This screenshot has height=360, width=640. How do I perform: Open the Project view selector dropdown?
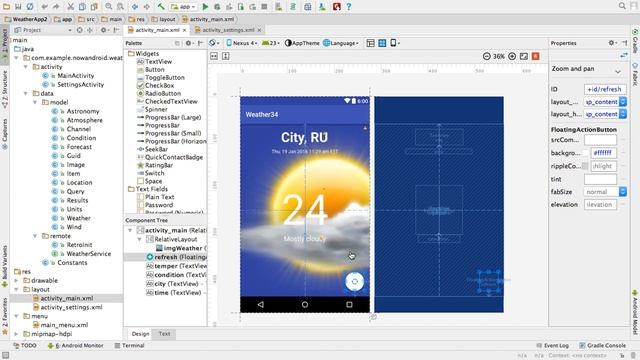coord(43,30)
